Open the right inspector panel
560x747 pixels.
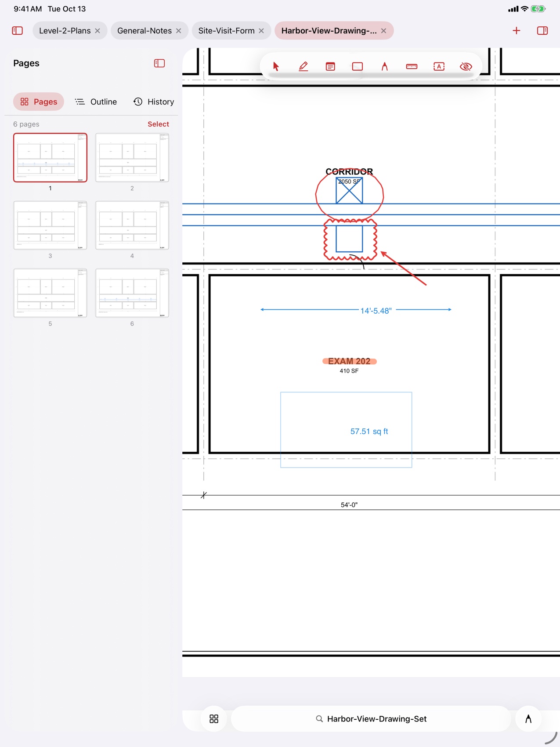pos(542,31)
